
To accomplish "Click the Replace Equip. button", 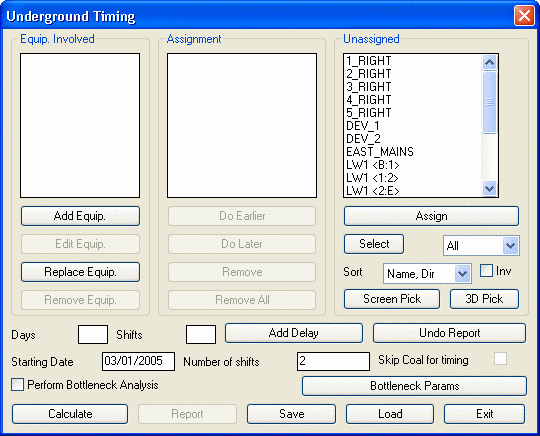I will pos(80,272).
